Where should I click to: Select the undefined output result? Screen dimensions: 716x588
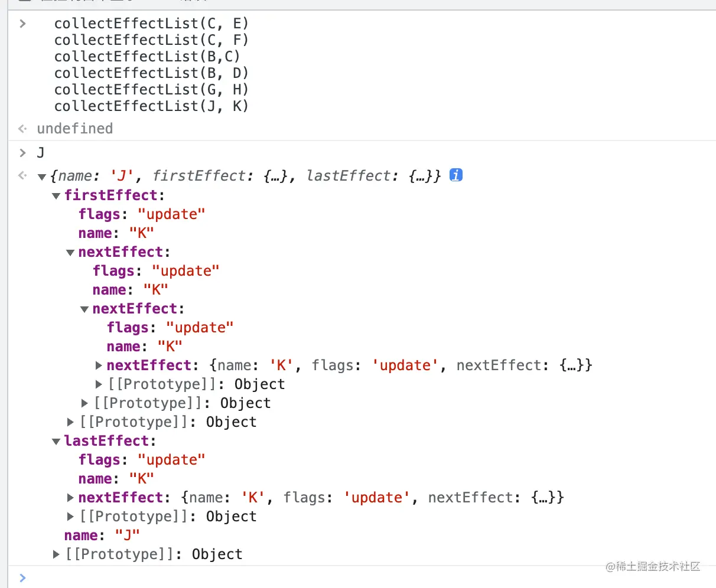[74, 129]
